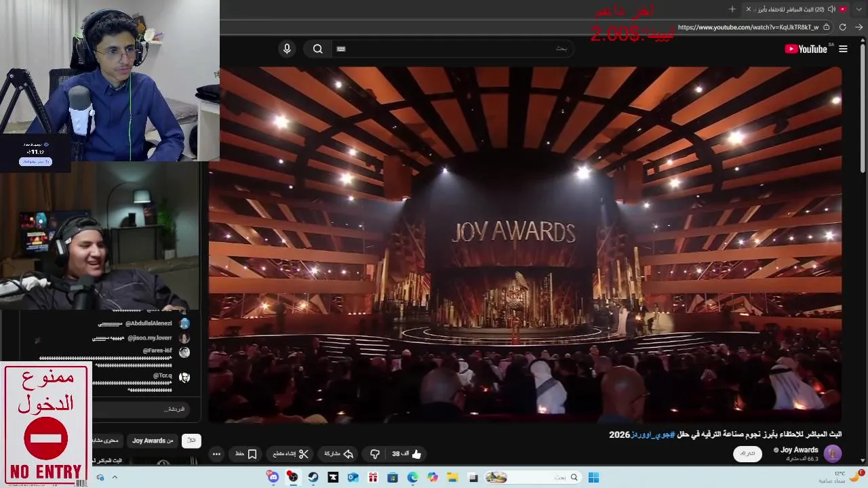This screenshot has height=488, width=868.
Task: Click the YouTube search magnifier button
Action: (317, 49)
